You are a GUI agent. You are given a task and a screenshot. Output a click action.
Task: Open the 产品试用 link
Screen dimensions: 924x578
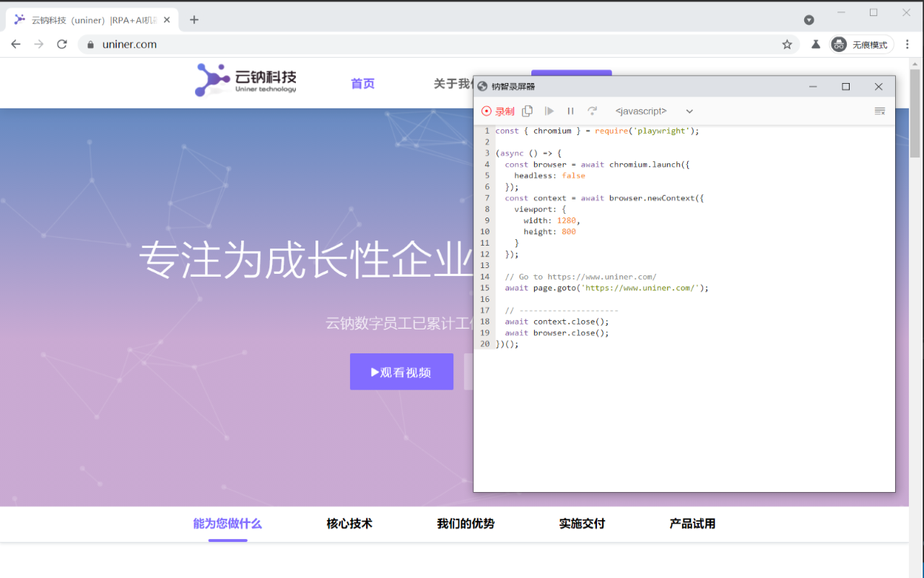692,523
